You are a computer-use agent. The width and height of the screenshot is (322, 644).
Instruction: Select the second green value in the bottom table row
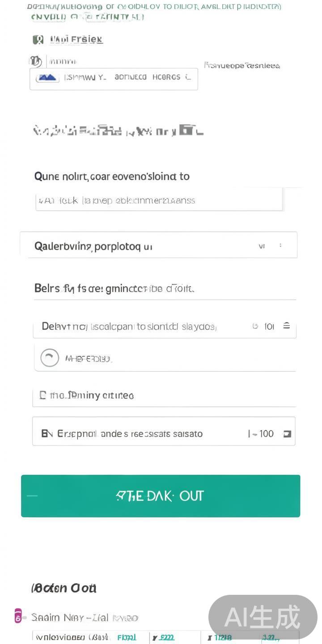tap(166, 638)
